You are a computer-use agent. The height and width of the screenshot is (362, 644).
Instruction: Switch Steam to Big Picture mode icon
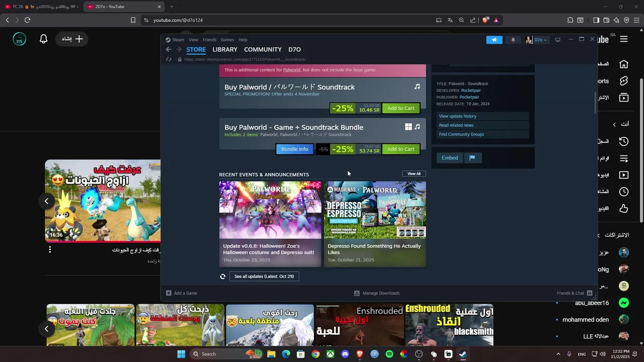[x=557, y=40]
